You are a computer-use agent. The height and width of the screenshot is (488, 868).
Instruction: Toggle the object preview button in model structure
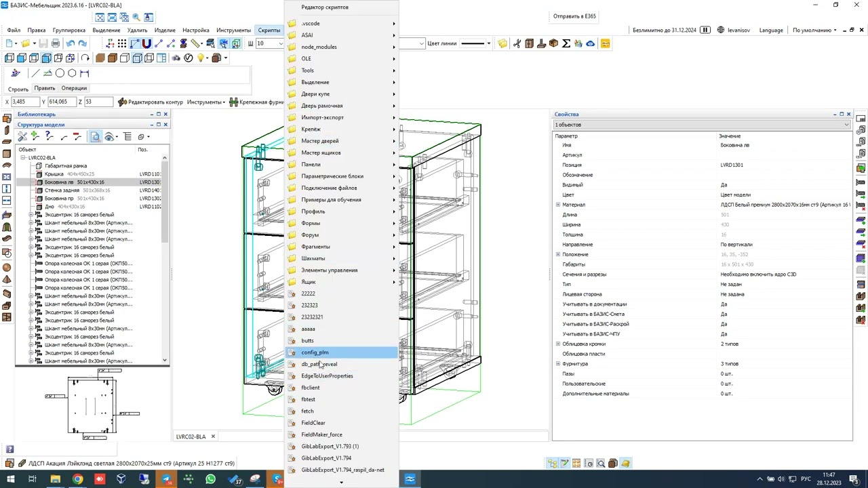click(x=96, y=137)
